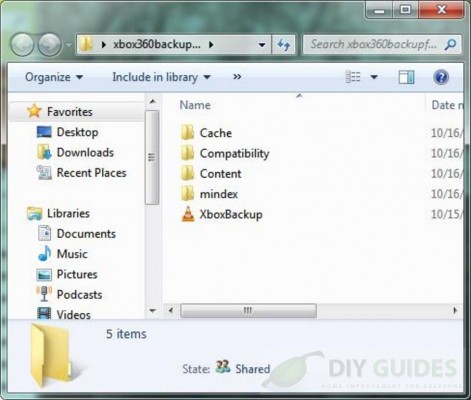The image size is (471, 400).
Task: Select the Cache folder
Action: pyautogui.click(x=207, y=133)
